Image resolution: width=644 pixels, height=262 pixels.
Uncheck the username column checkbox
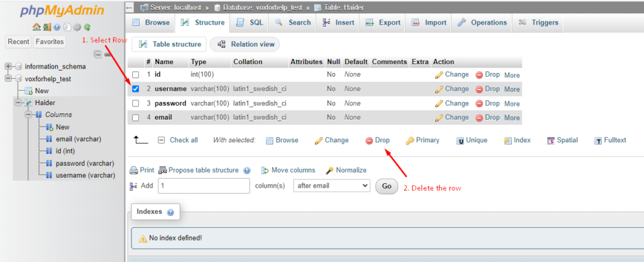tap(136, 89)
